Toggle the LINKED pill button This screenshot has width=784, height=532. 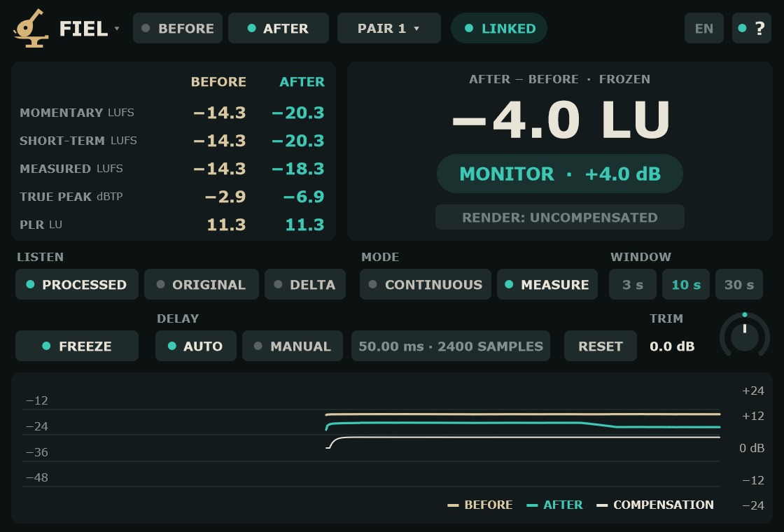click(499, 28)
